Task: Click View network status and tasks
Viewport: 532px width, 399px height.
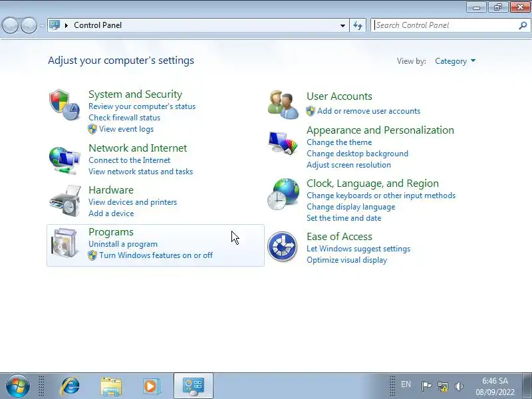Action: (x=140, y=172)
